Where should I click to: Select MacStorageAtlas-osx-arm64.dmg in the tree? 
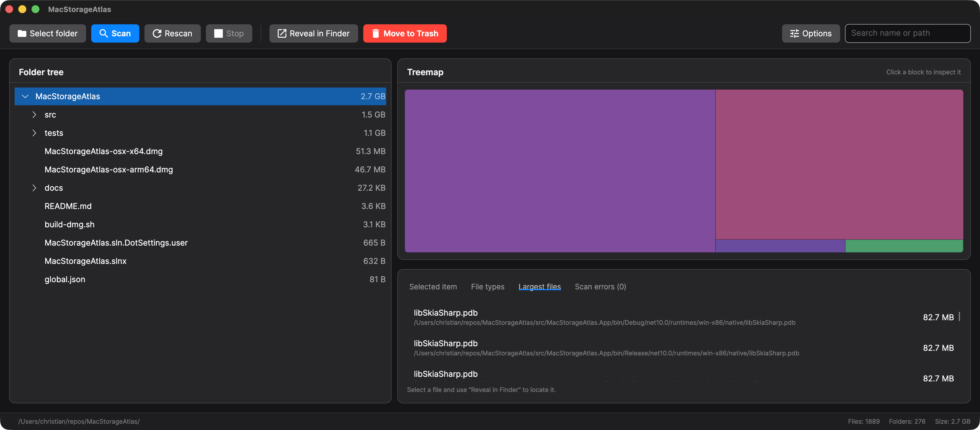[x=200, y=170]
